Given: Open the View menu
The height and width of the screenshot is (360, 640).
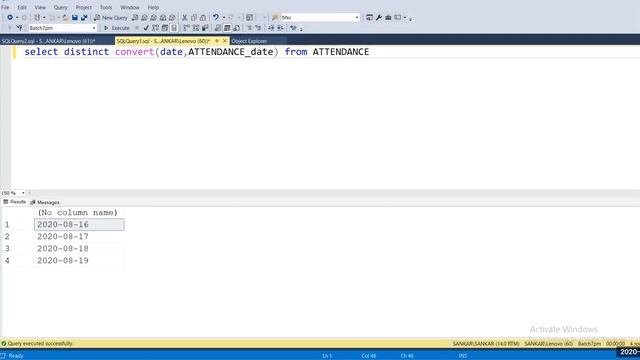Looking at the screenshot, I should 40,7.
